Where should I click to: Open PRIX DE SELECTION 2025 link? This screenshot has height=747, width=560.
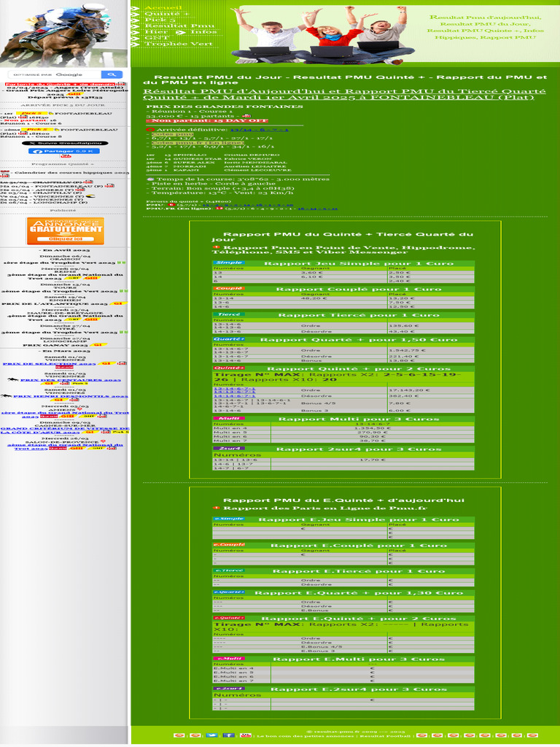point(49,363)
